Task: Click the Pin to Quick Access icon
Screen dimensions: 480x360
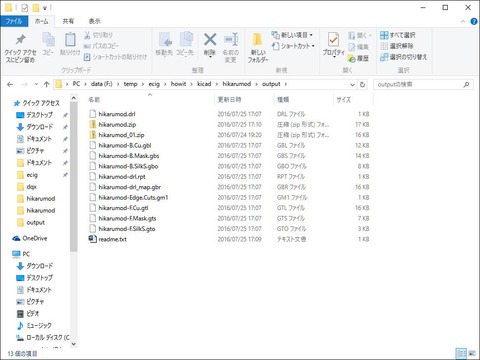Action: (x=20, y=39)
